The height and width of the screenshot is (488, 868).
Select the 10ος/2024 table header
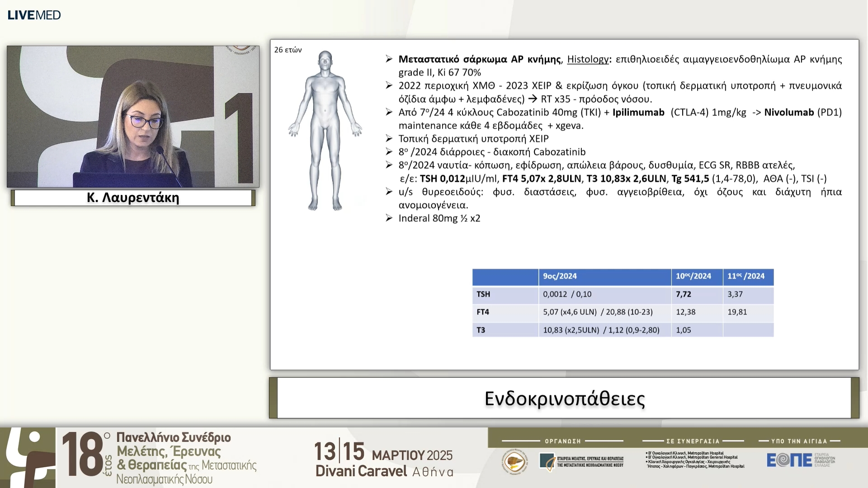tap(693, 277)
